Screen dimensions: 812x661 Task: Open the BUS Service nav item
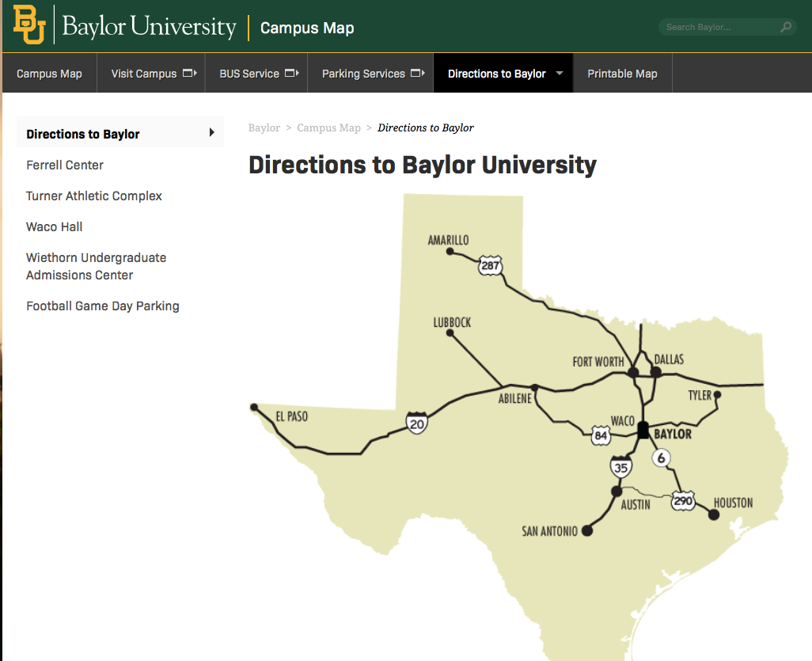pyautogui.click(x=256, y=74)
